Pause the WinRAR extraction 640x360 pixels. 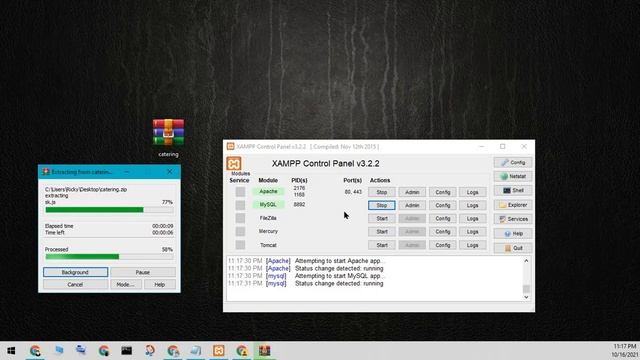click(x=143, y=272)
